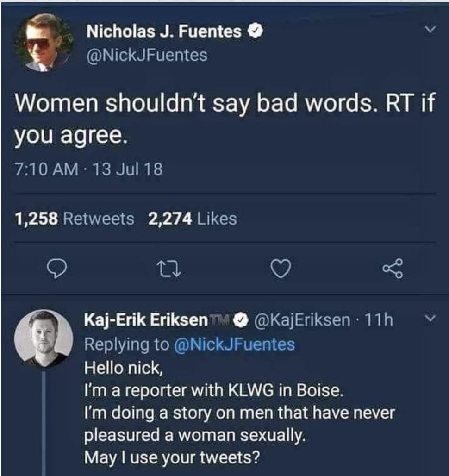Click verified badge beside Kaj-Erik Eriksen
449x476 pixels.
pyautogui.click(x=242, y=320)
